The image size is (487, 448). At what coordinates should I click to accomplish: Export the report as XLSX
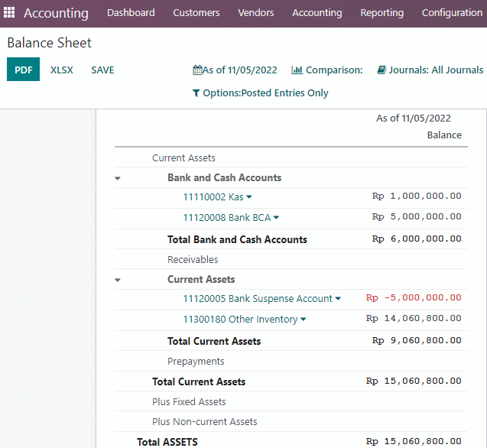coord(62,70)
